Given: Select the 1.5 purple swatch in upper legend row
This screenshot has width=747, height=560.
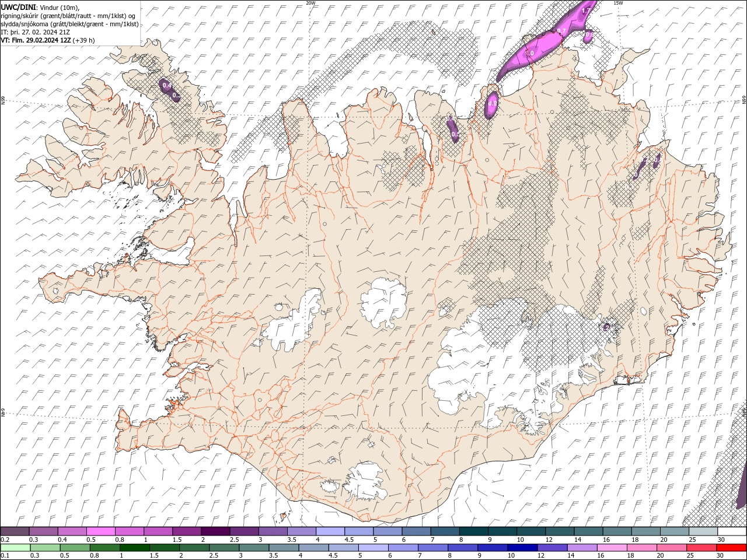Looking at the screenshot, I should coord(187,531).
